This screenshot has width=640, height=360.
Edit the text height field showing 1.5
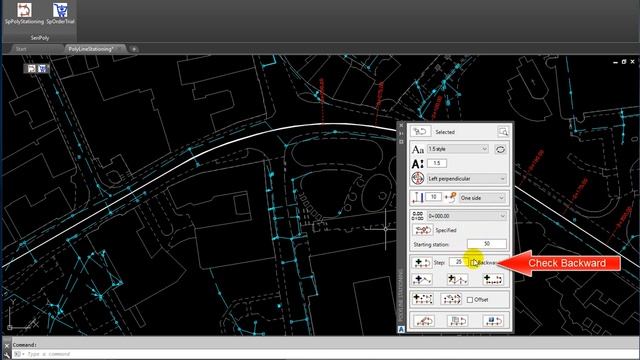pos(437,163)
